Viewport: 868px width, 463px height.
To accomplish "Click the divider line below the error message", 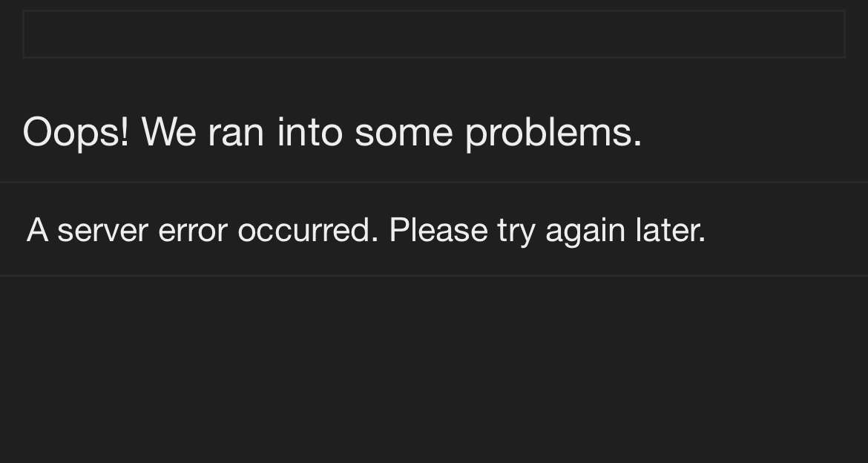I will (x=434, y=275).
